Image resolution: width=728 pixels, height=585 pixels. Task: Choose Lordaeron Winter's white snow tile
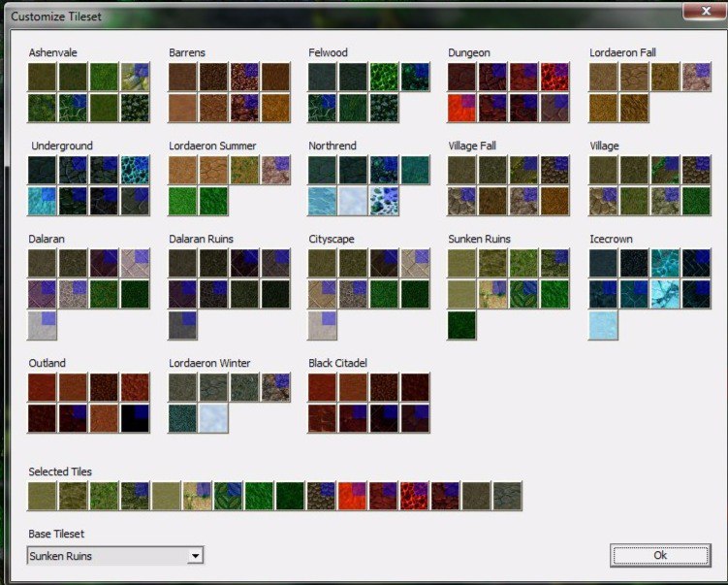(213, 418)
